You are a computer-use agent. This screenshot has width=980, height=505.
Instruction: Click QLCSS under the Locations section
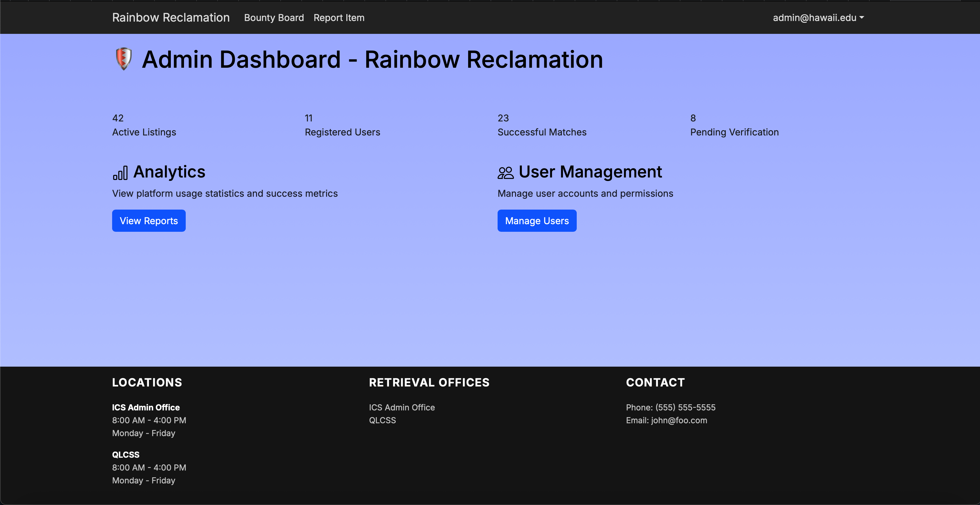126,454
